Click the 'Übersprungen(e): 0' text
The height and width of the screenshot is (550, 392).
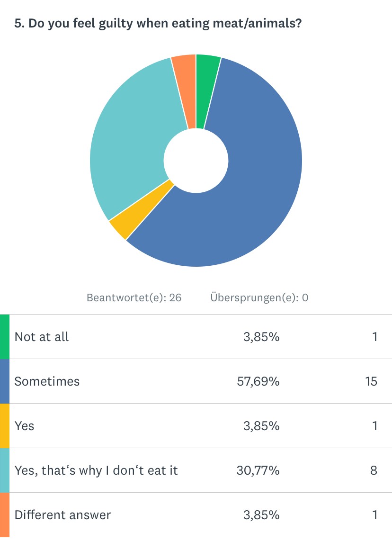click(x=259, y=298)
